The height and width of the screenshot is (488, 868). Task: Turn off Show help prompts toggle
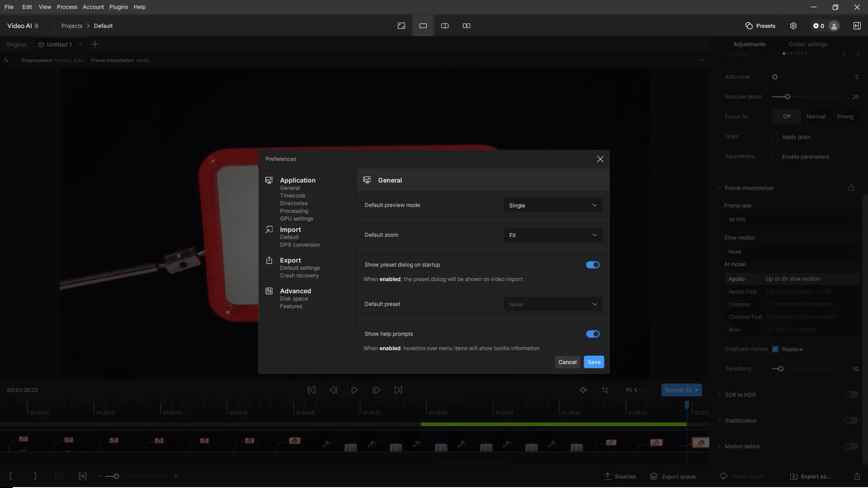point(593,334)
